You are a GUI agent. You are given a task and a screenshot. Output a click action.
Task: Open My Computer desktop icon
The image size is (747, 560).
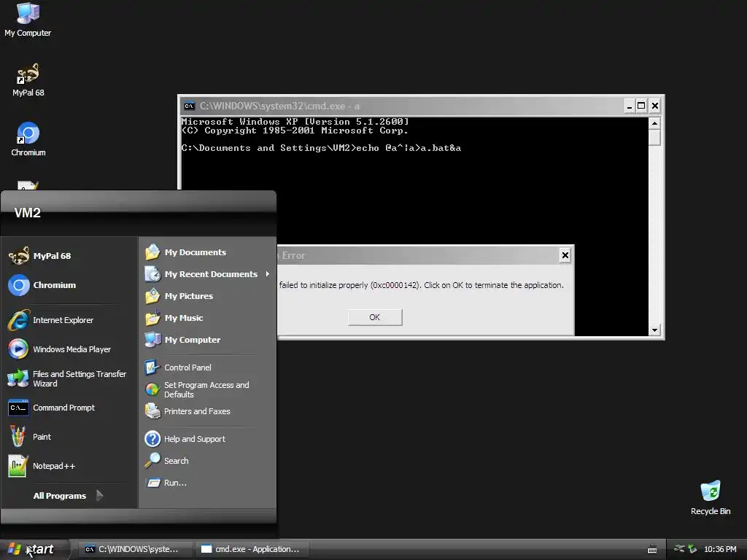pos(28,20)
